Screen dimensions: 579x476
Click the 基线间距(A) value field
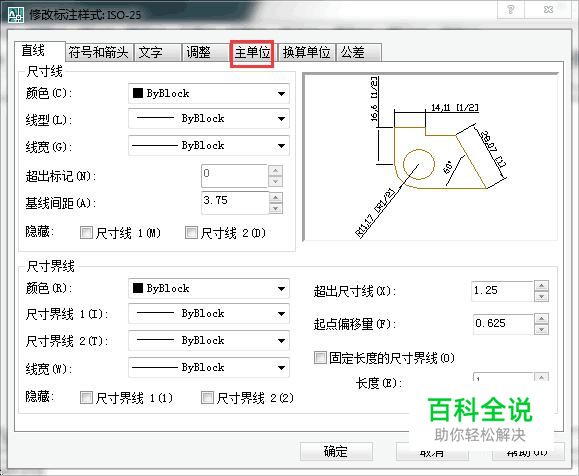point(235,203)
